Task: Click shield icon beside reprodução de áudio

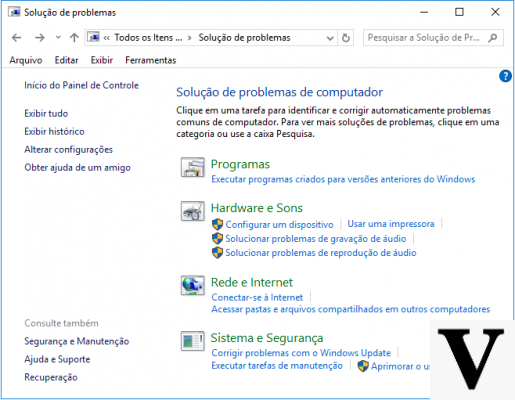Action: click(217, 253)
